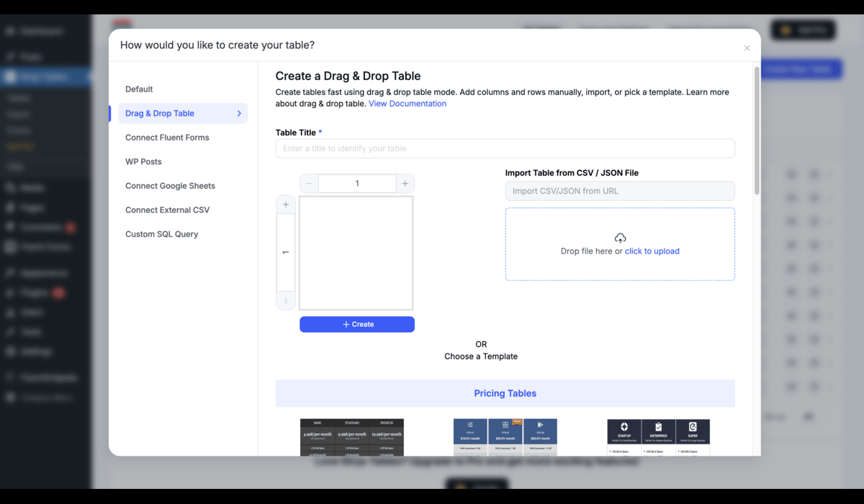Focus the Import CSV/JSON from URL field
864x504 pixels.
(620, 191)
